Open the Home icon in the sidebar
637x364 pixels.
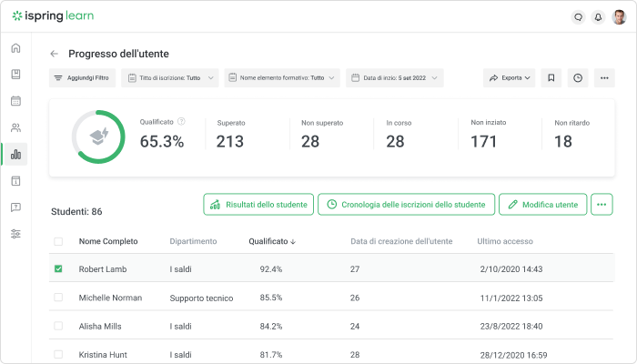15,48
